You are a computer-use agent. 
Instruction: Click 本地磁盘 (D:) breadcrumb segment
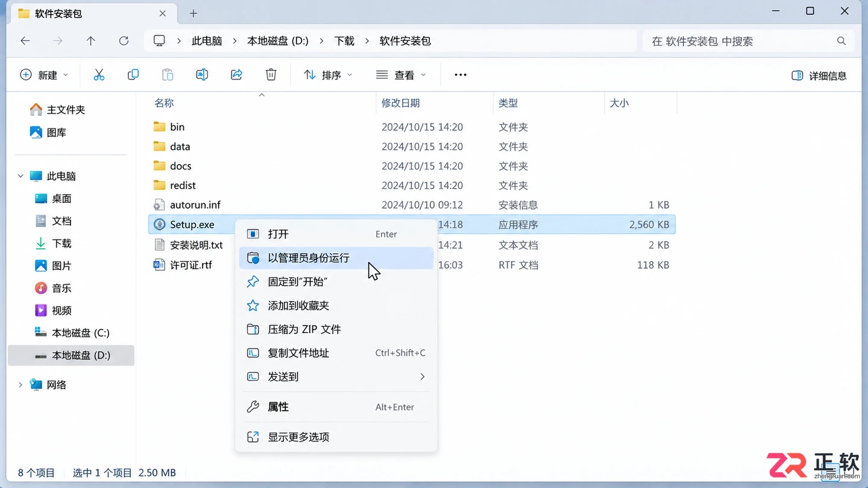[278, 41]
